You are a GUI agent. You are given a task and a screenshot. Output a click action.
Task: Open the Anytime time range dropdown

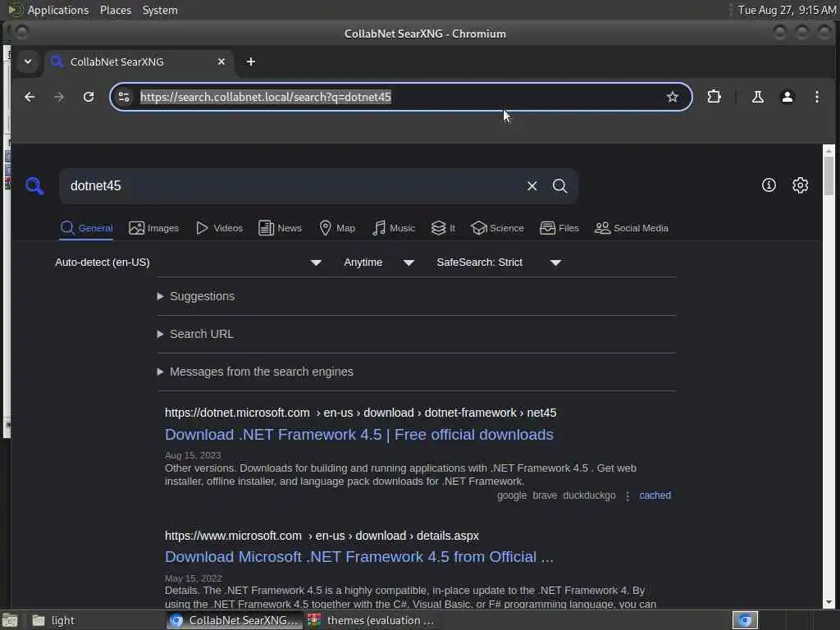click(379, 262)
